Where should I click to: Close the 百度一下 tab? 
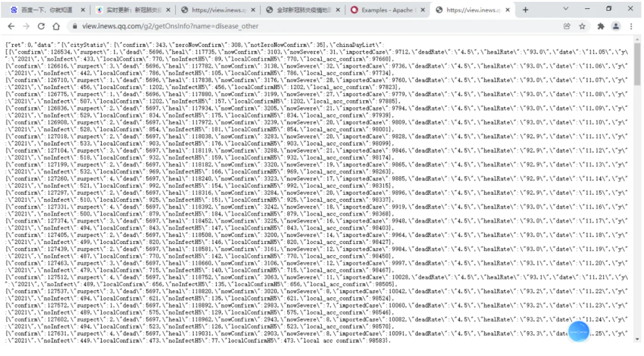pos(83,10)
